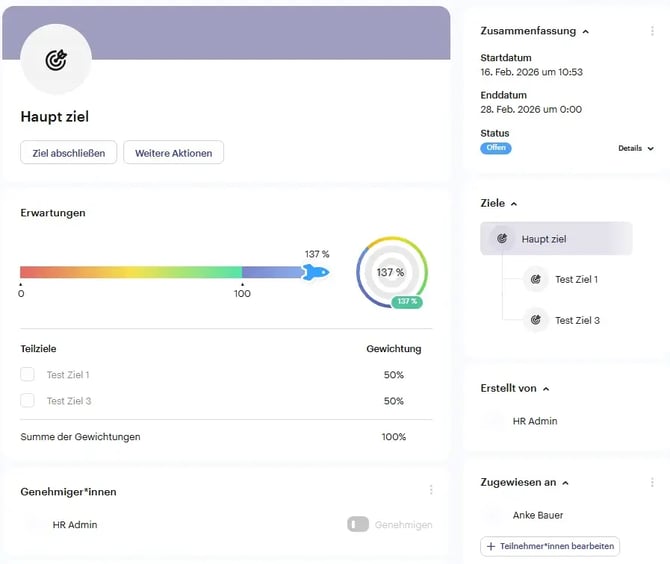670x564 pixels.
Task: Click the Test Ziel 1 sub-goal name
Action: (x=68, y=375)
